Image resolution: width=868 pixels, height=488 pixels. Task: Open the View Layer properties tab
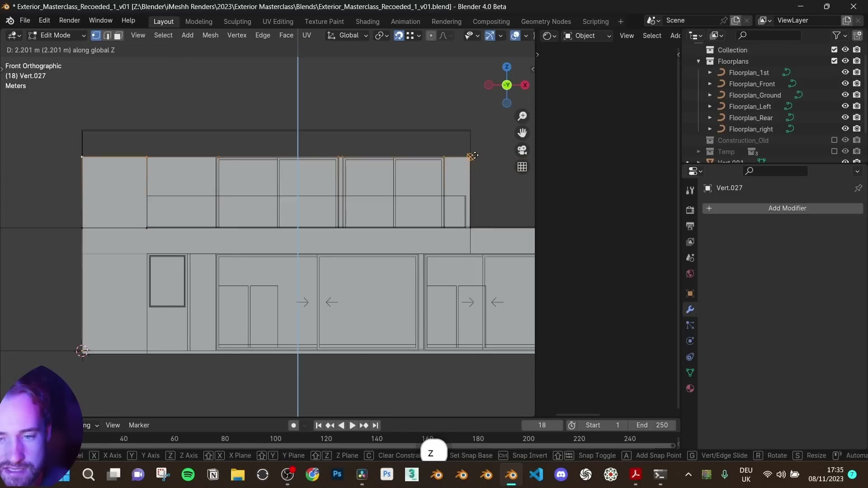[690, 242]
